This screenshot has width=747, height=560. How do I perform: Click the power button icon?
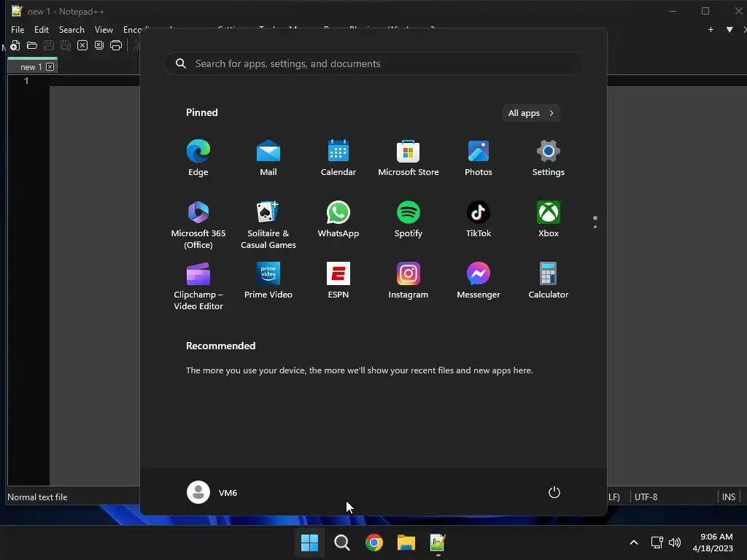(554, 492)
